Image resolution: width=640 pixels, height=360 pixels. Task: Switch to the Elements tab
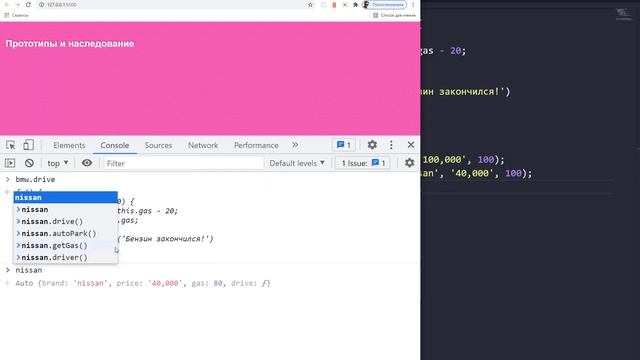click(x=69, y=145)
